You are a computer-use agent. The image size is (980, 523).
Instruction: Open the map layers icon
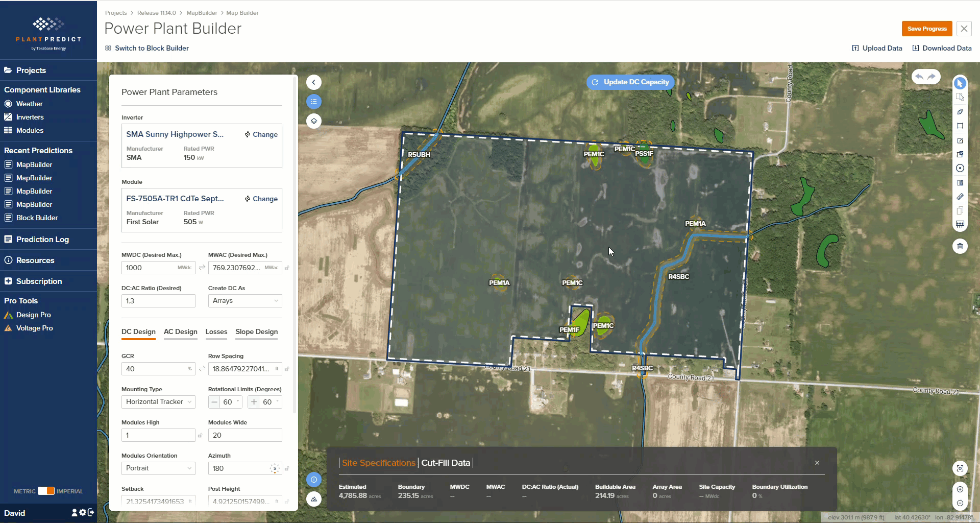314,121
